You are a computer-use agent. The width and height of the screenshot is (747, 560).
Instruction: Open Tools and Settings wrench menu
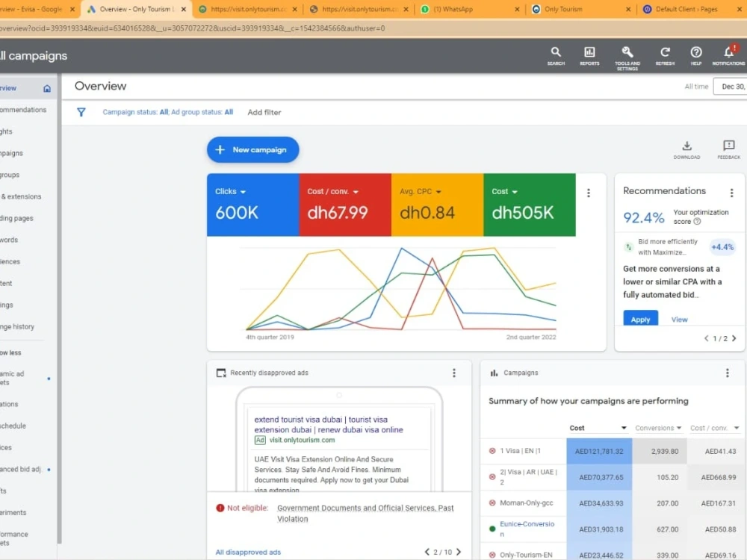(x=627, y=58)
